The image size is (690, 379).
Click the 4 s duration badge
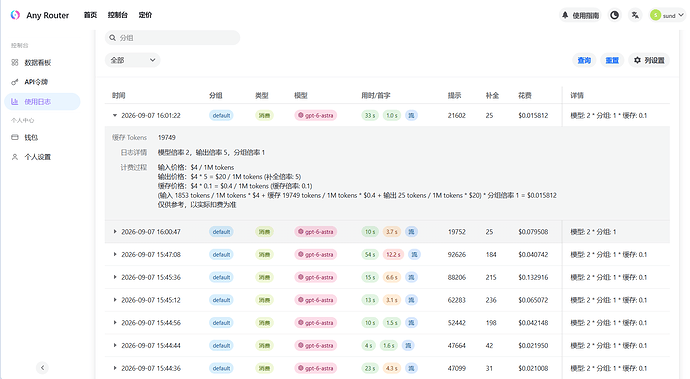pyautogui.click(x=368, y=346)
